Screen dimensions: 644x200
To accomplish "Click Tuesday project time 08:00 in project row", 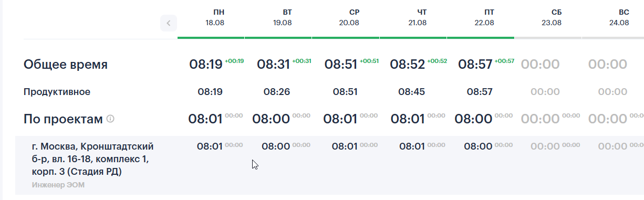I will pos(275,146).
